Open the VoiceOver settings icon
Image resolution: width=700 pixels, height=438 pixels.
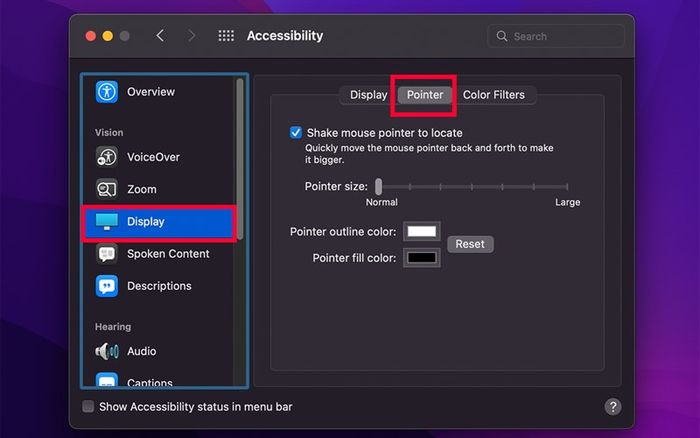[x=107, y=157]
